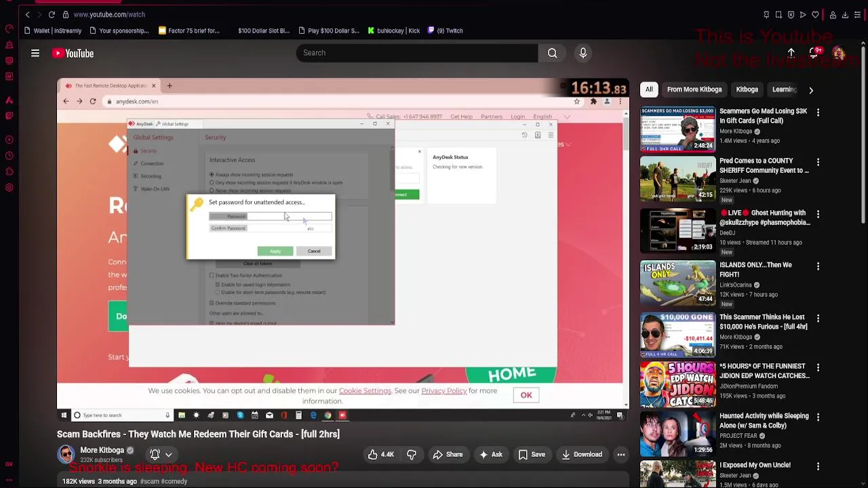Open This Scammer Thinks He Lost thumbnail
The height and width of the screenshot is (488, 868).
click(677, 335)
